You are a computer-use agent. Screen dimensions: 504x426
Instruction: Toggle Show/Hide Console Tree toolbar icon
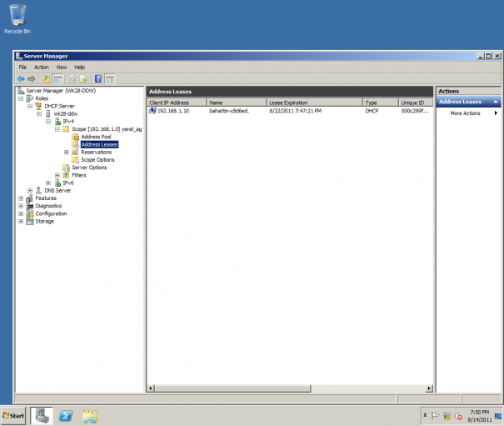tap(57, 79)
